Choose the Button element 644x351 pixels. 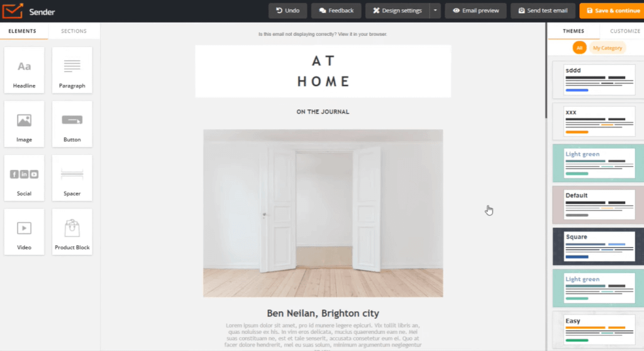tap(72, 124)
